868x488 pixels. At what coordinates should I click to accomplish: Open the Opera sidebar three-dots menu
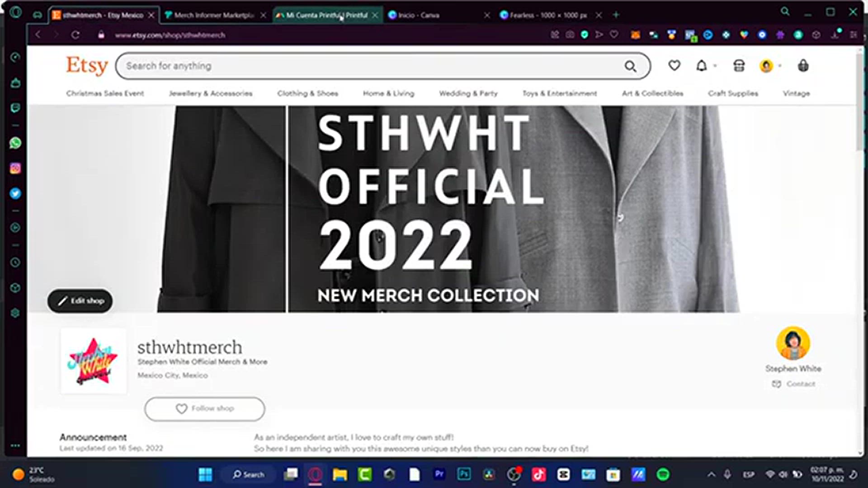[x=15, y=446]
